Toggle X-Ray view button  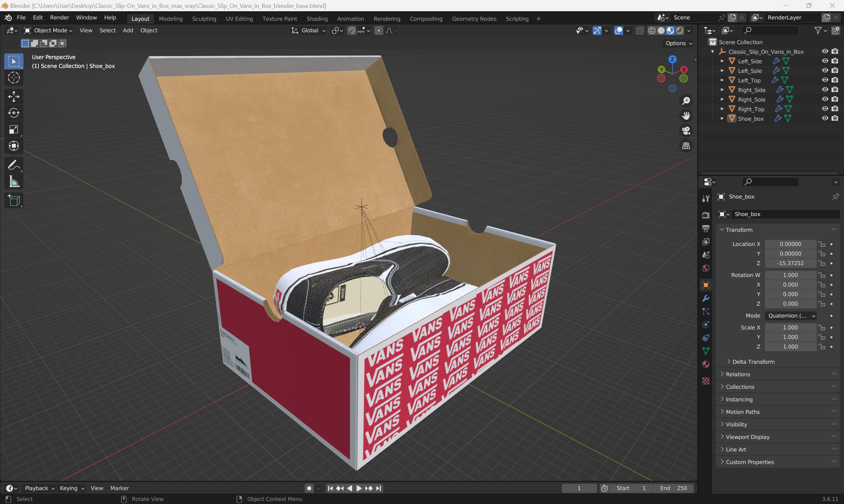click(x=640, y=31)
